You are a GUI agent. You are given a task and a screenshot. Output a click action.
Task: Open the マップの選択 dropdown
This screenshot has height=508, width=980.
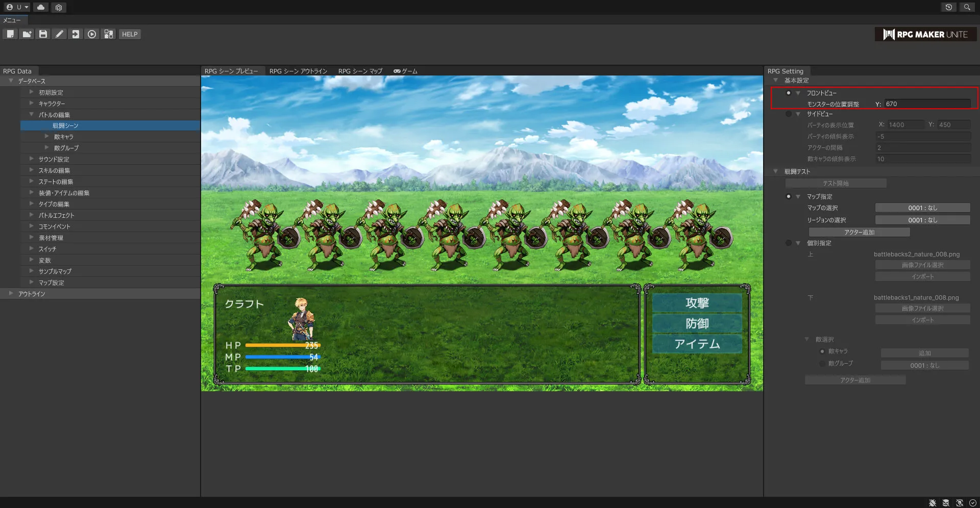[x=922, y=208]
